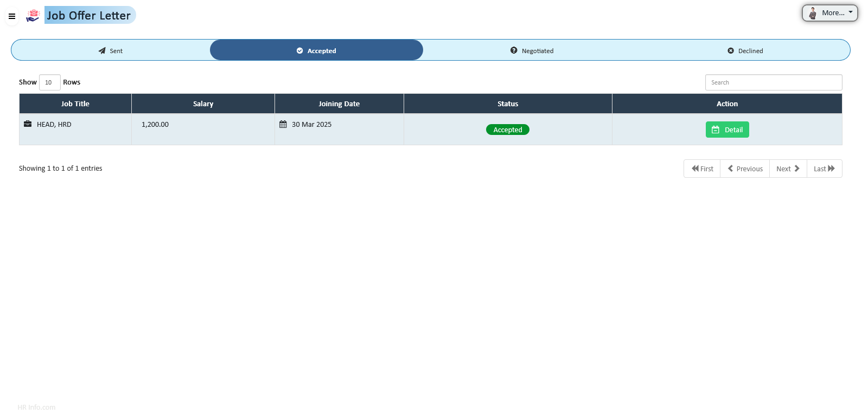Viewport: 868px width, 420px height.
Task: Sort by Status column header
Action: (x=508, y=104)
